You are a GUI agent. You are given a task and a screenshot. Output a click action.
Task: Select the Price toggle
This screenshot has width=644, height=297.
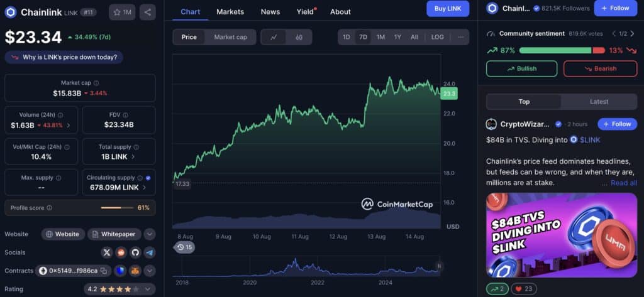(x=189, y=37)
